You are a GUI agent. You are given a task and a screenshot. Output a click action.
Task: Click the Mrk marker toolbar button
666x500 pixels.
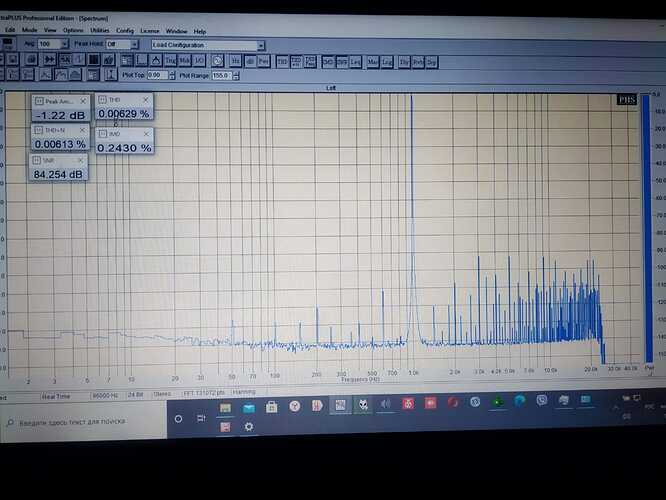(x=185, y=61)
